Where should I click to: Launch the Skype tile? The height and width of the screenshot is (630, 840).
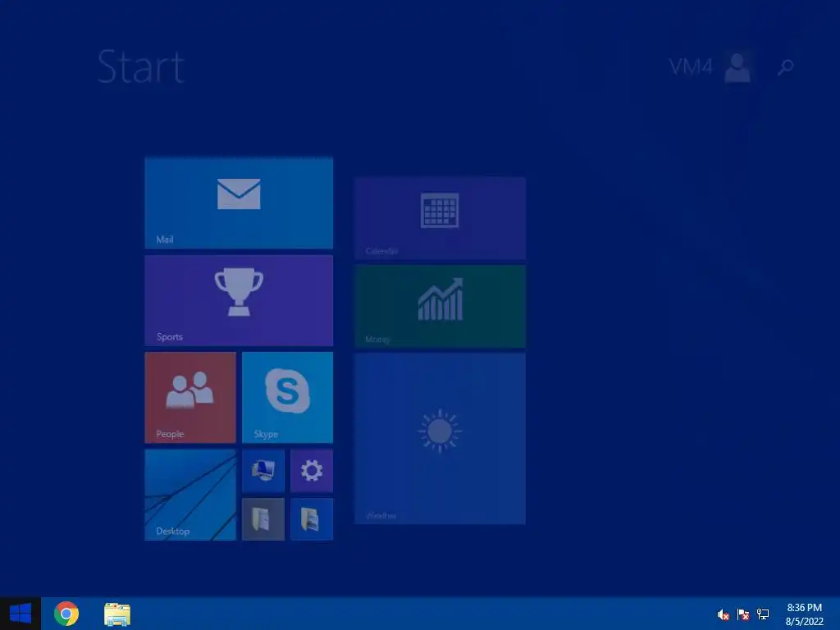[x=288, y=398]
